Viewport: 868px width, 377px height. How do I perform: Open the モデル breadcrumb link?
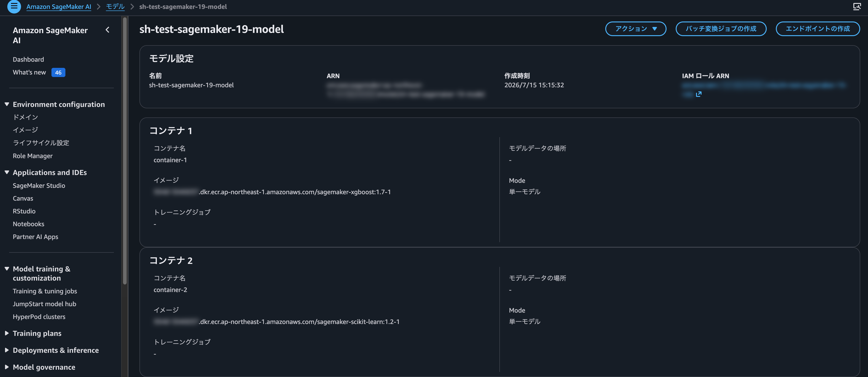(115, 7)
